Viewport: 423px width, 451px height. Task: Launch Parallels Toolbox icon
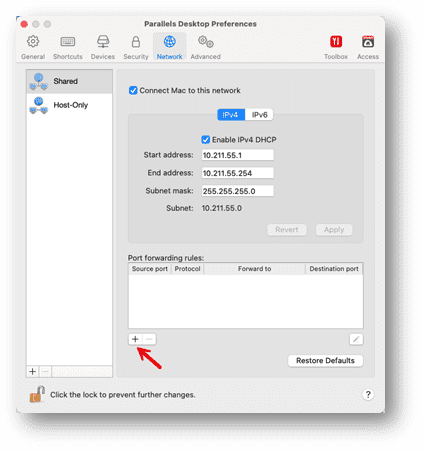[x=336, y=47]
